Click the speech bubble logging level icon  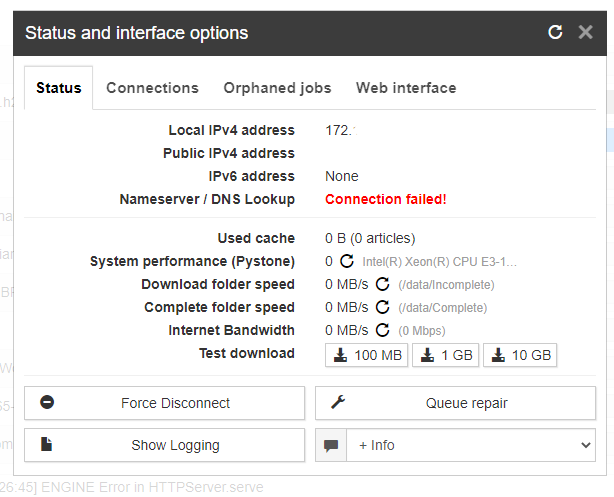331,445
